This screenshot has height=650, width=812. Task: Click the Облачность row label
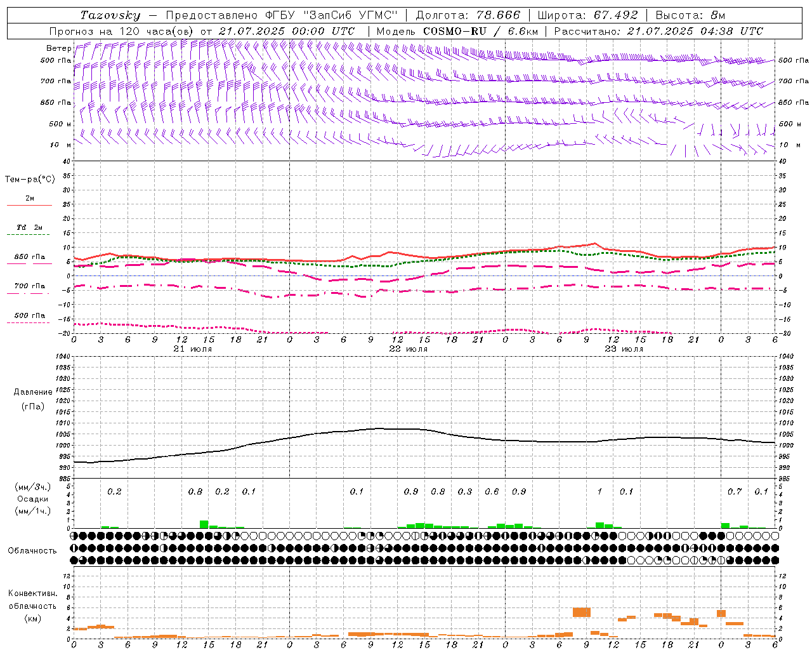pos(32,551)
